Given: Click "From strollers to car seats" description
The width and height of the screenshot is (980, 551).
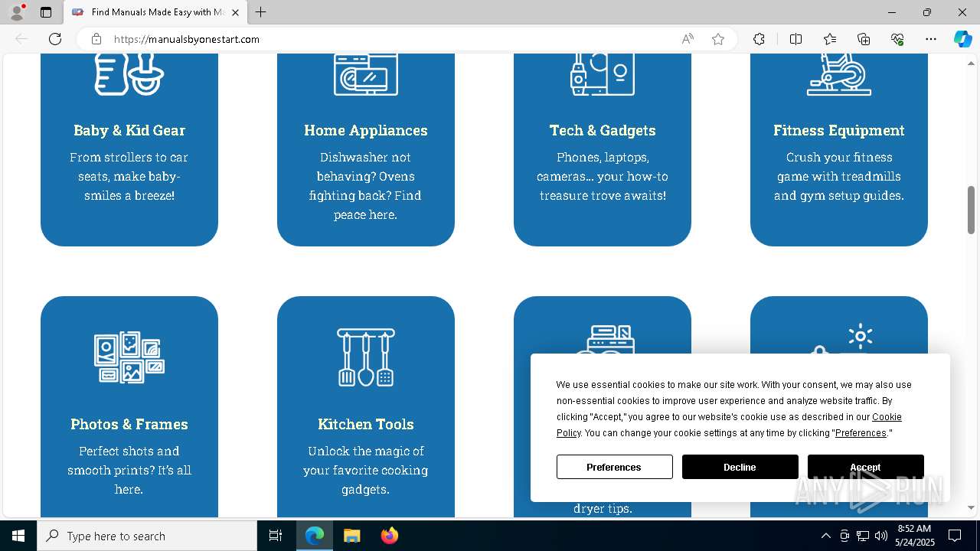Looking at the screenshot, I should 129,176.
